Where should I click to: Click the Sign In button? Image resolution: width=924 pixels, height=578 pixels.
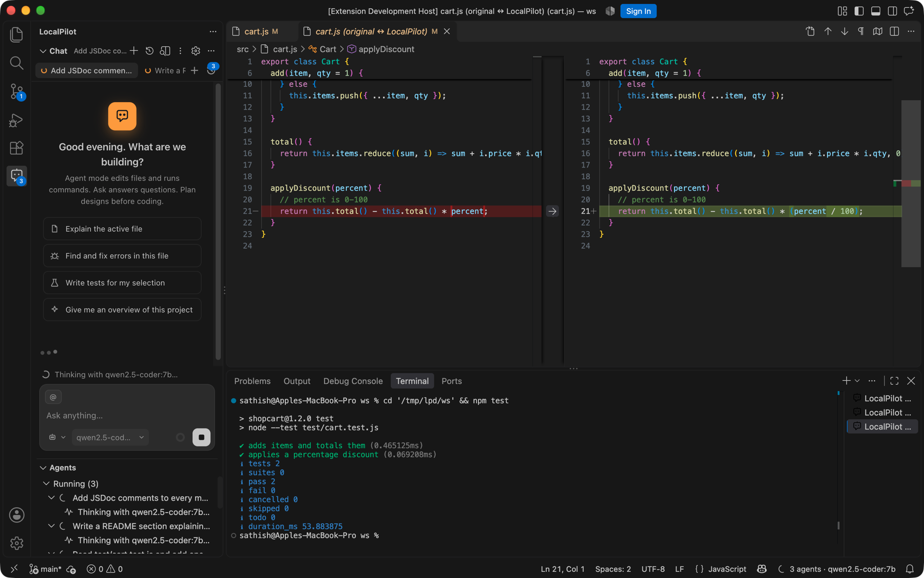tap(638, 11)
